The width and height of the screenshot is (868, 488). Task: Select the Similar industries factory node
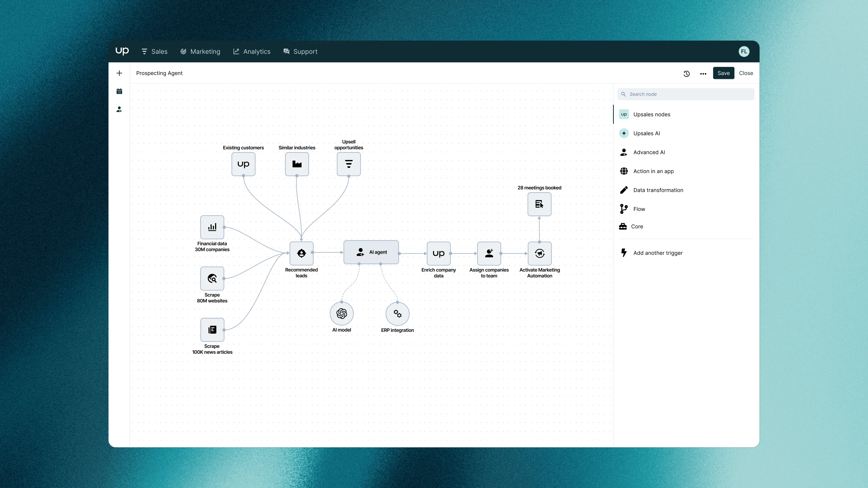297,164
